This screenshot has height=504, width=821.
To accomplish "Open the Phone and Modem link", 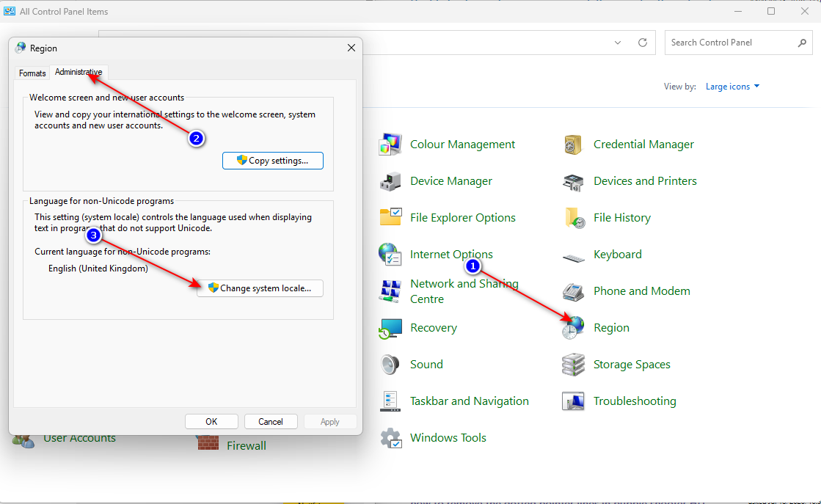I will coord(641,291).
